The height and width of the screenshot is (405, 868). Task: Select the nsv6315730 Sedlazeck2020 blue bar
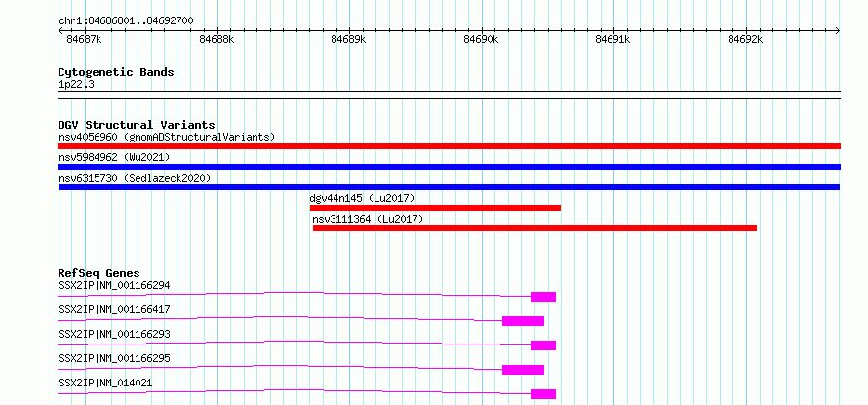point(449,187)
